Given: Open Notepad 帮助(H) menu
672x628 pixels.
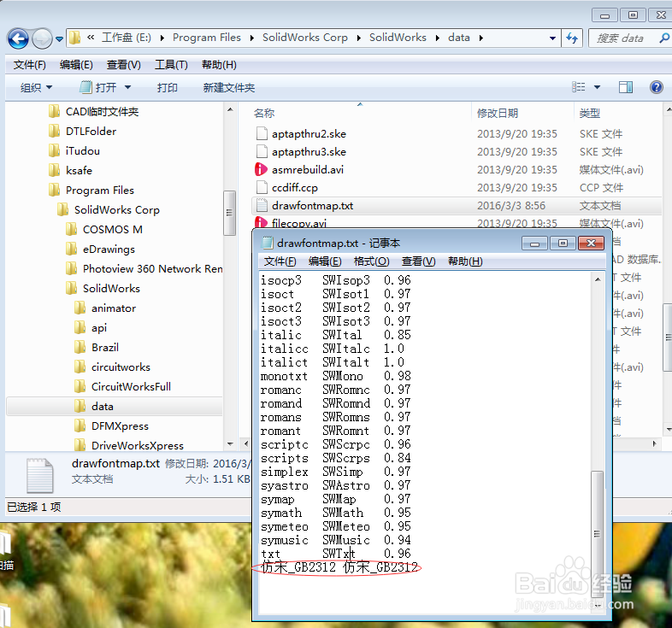Looking at the screenshot, I should coord(465,261).
